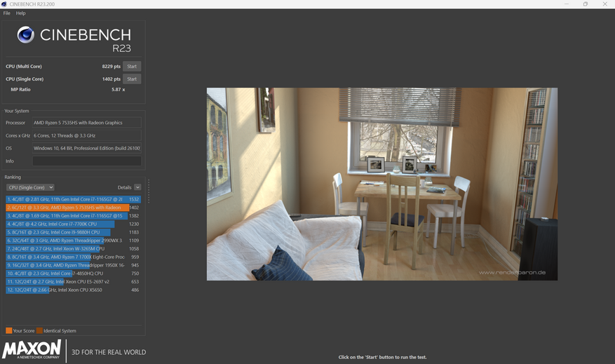Expand the ranking Details arrow
Image resolution: width=615 pixels, height=364 pixels.
(x=137, y=187)
